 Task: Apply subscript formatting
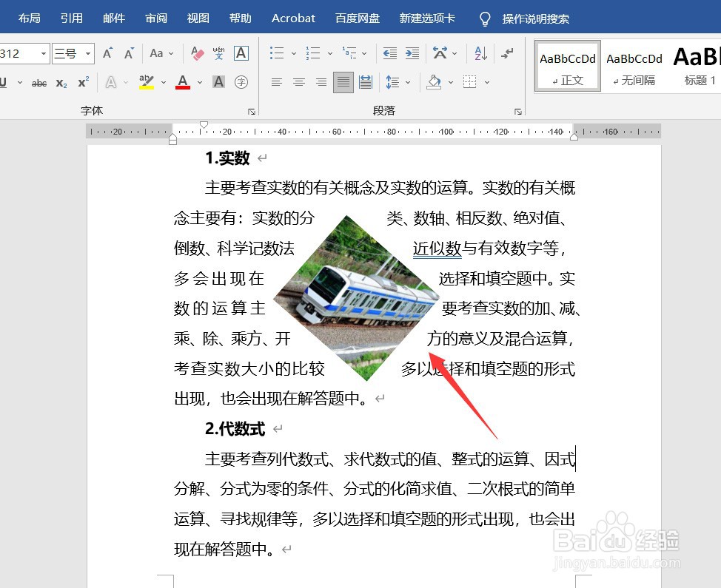[x=60, y=81]
